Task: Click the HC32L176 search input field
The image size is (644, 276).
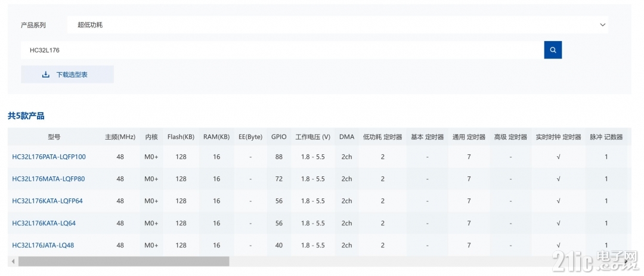Action: click(x=283, y=50)
